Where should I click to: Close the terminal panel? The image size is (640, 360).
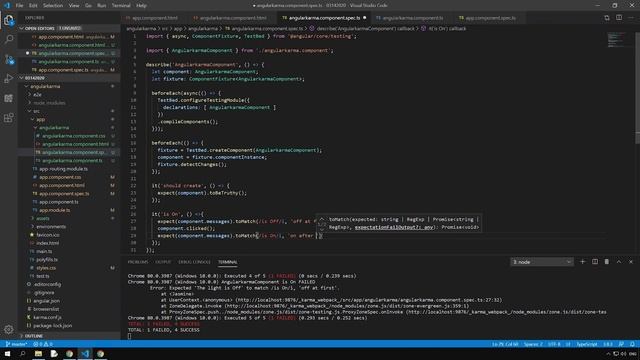(631, 262)
